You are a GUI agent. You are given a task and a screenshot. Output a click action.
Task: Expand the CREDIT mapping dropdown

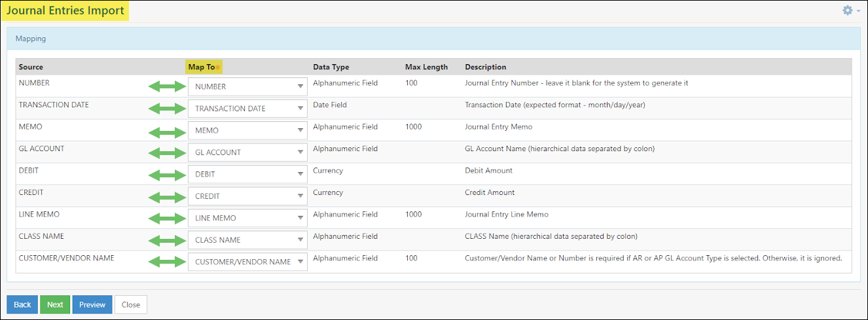247,196
